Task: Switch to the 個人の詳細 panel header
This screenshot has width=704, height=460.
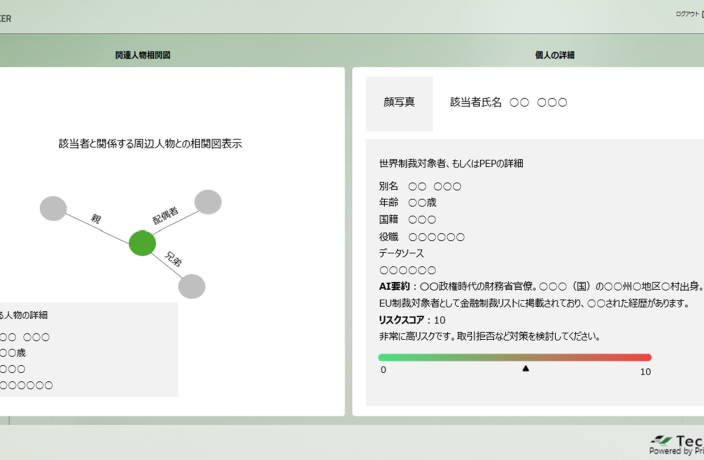Action: click(555, 55)
